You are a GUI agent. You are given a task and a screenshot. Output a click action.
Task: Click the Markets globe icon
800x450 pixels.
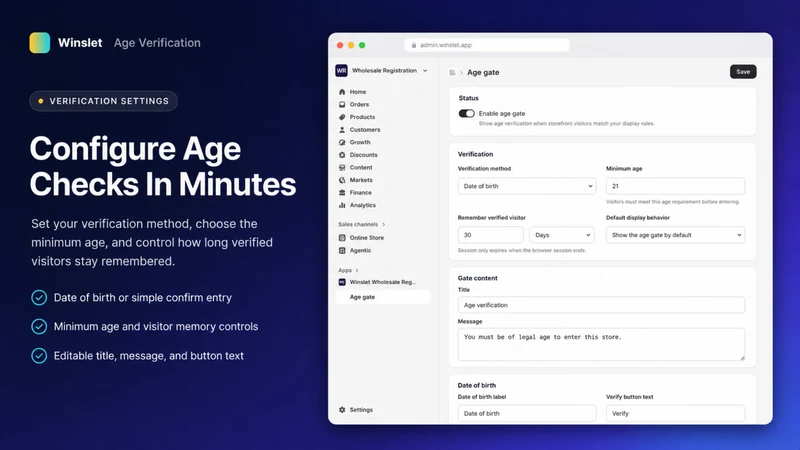(x=342, y=180)
